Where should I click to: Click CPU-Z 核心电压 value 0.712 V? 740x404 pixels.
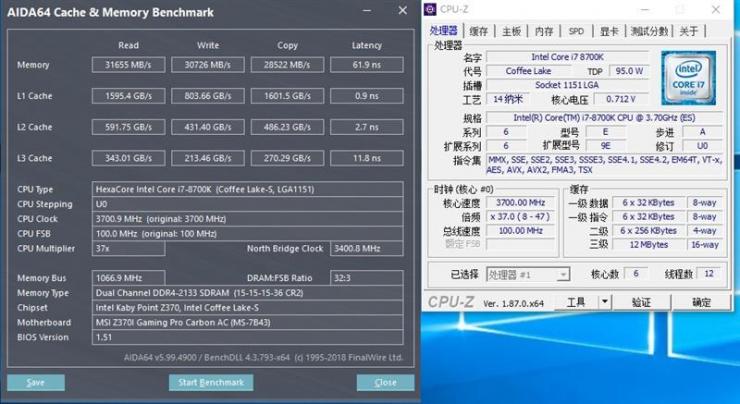(x=621, y=100)
